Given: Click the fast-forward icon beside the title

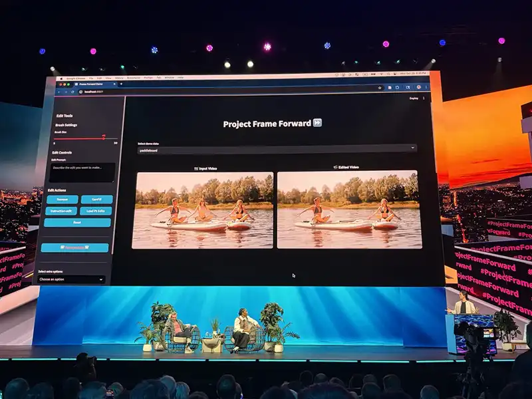Looking at the screenshot, I should 318,123.
